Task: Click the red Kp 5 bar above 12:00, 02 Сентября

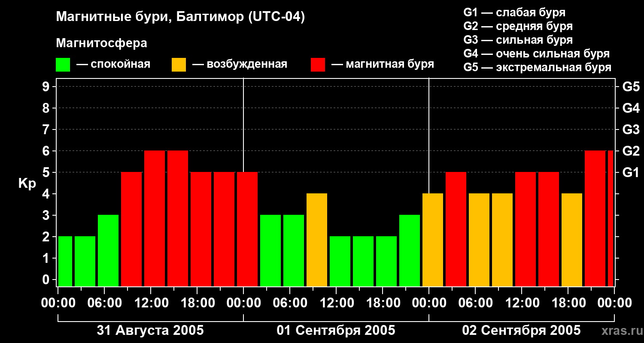Action: point(526,229)
